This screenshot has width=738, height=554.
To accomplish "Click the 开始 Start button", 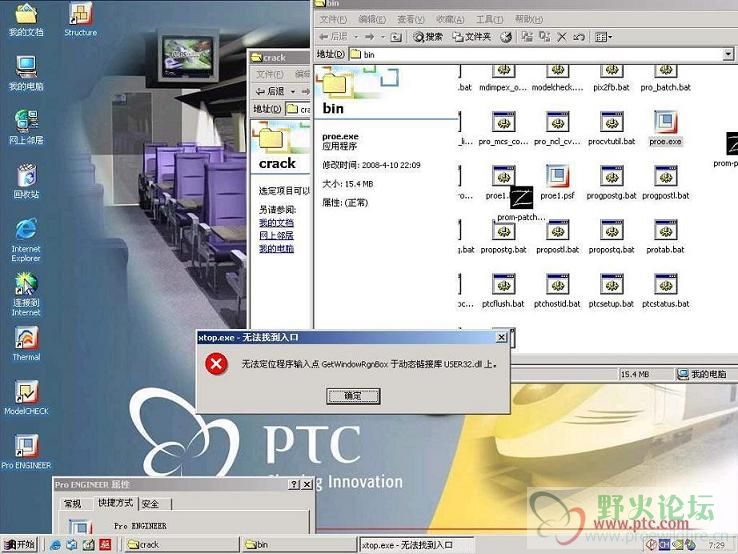I will click(x=20, y=545).
